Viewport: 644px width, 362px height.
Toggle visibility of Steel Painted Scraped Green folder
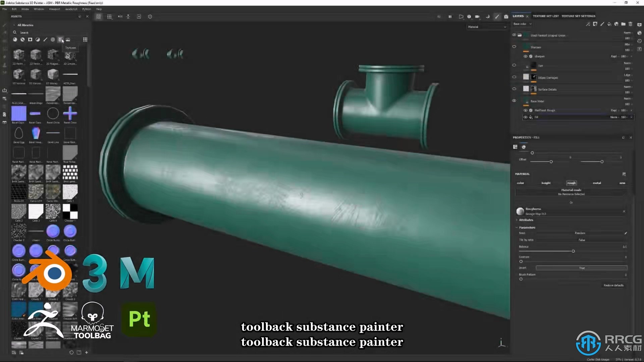tap(514, 35)
